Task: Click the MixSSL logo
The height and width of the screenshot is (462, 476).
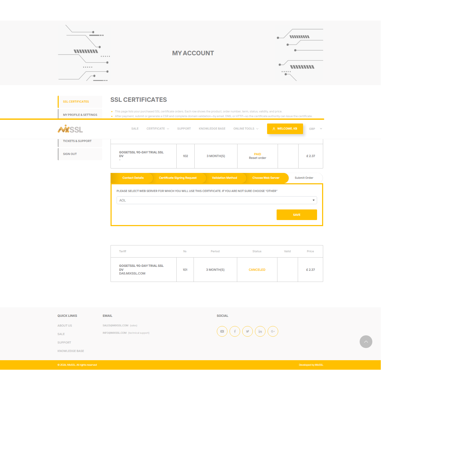Action: click(x=70, y=129)
